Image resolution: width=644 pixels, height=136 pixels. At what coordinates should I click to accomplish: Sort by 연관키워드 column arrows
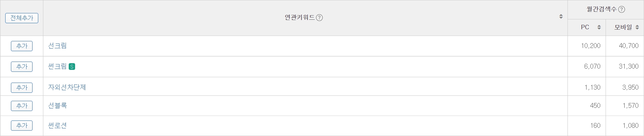[x=561, y=17]
